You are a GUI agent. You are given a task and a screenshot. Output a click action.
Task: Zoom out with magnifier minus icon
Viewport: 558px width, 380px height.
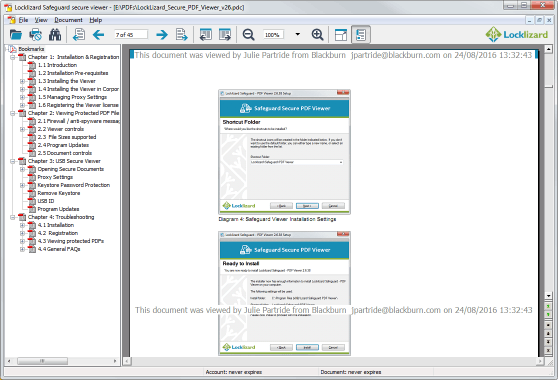click(248, 35)
